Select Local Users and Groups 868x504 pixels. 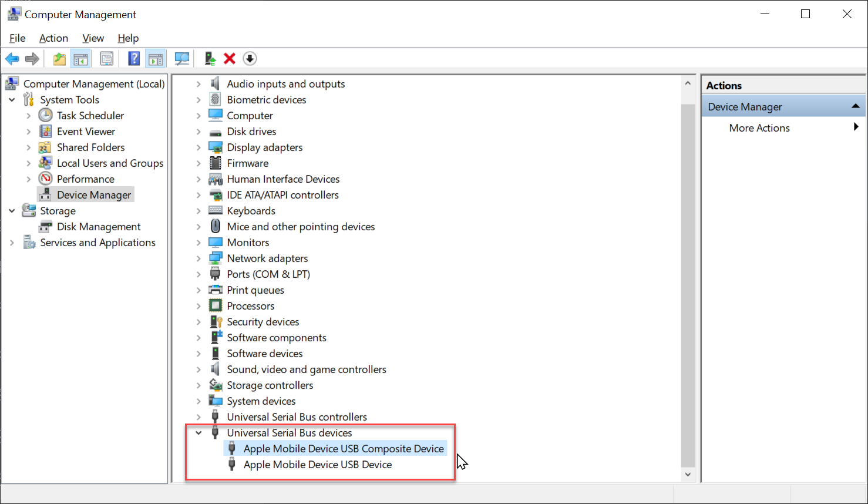(110, 163)
